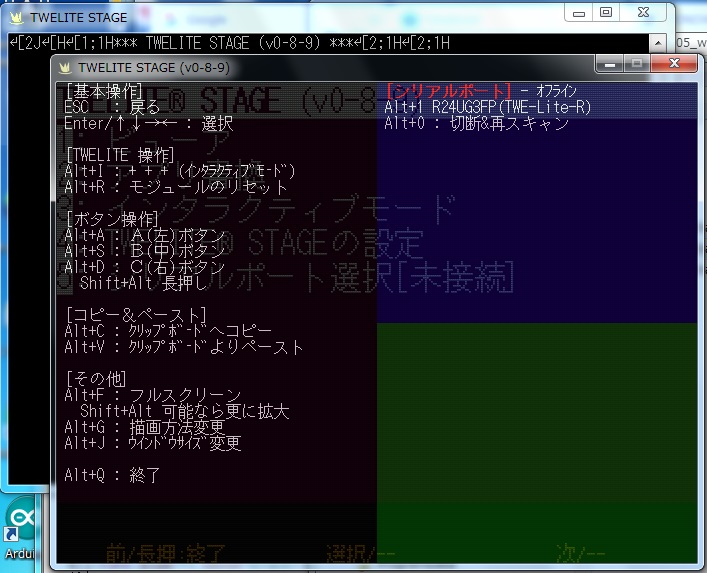Click the dimmed '選択/--' bottom button
Viewport: 707px width, 573px height.
click(x=361, y=554)
